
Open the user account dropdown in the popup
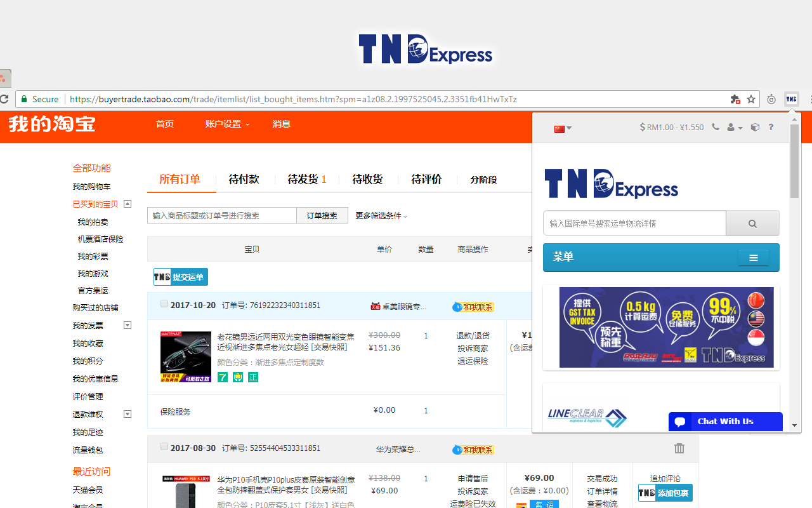[735, 127]
